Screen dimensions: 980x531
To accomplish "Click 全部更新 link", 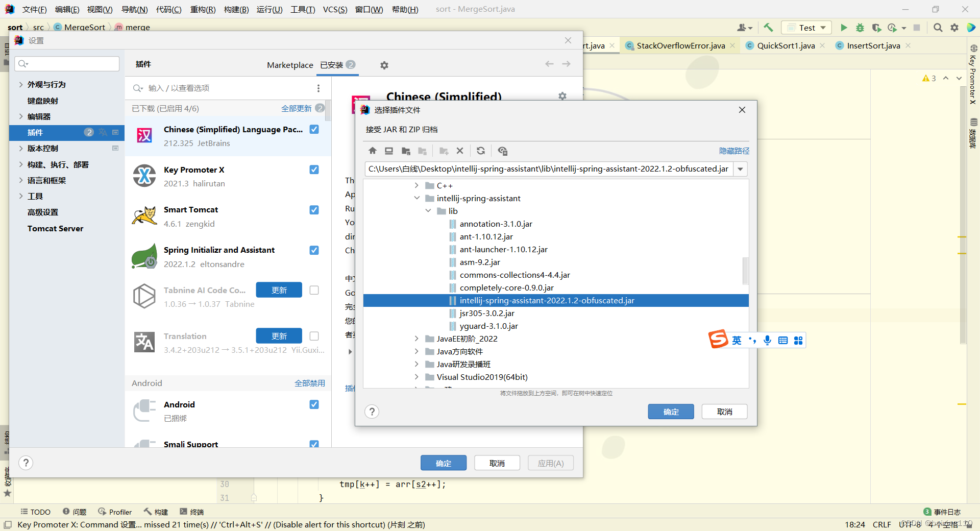I will [x=296, y=108].
